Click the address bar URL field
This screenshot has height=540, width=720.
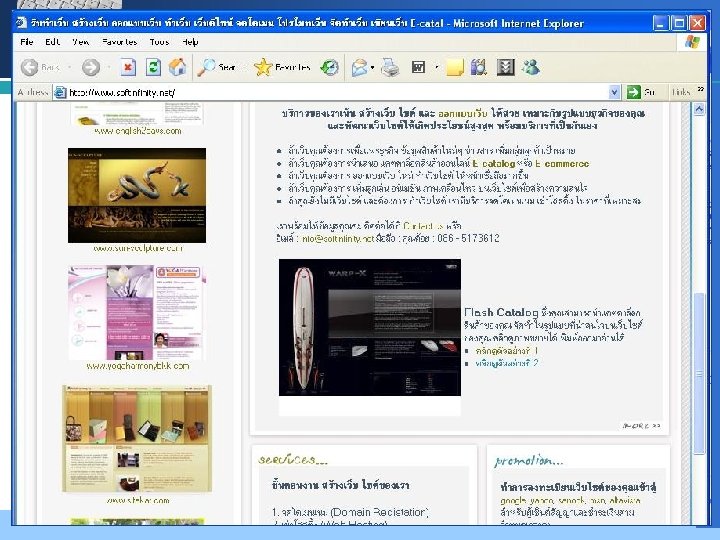[338, 92]
